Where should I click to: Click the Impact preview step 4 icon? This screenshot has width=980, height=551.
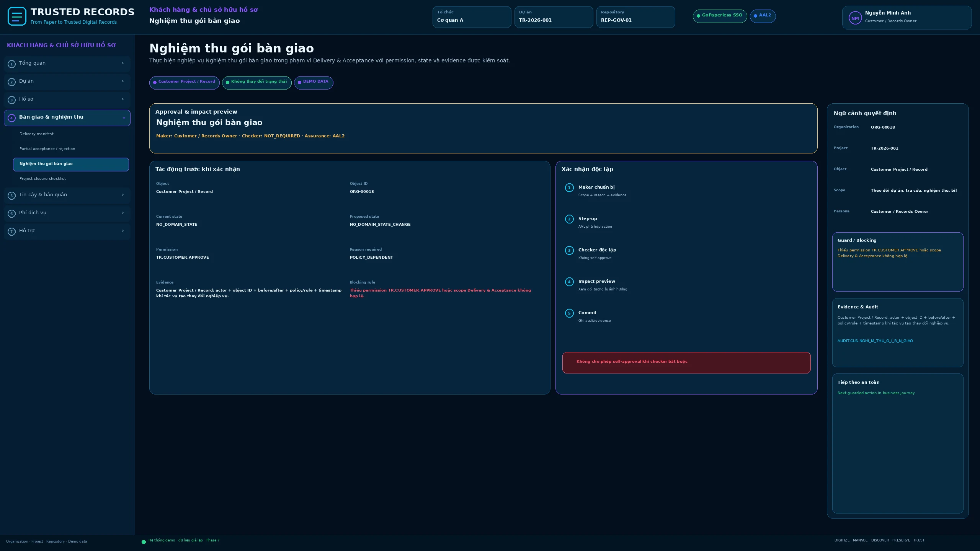point(569,282)
